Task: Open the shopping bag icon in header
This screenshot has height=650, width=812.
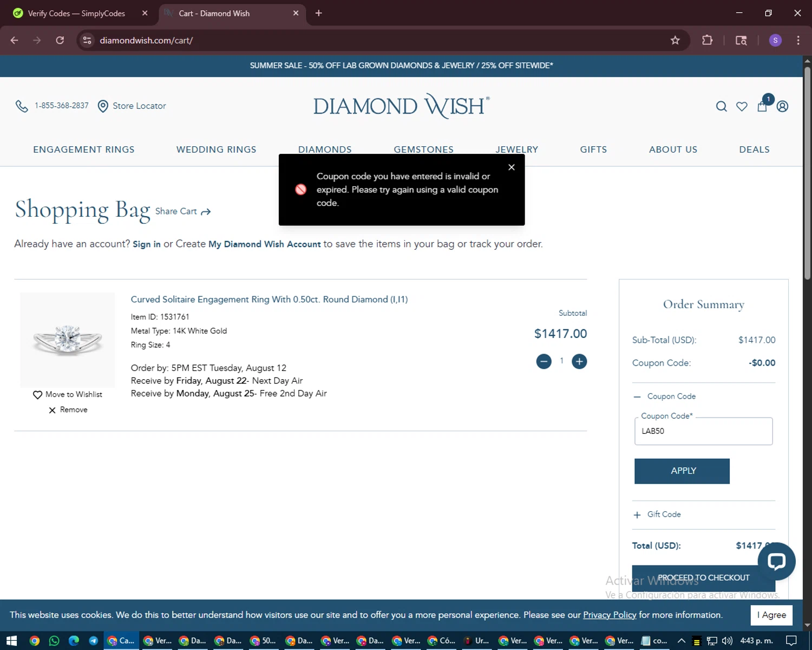Action: click(x=762, y=106)
